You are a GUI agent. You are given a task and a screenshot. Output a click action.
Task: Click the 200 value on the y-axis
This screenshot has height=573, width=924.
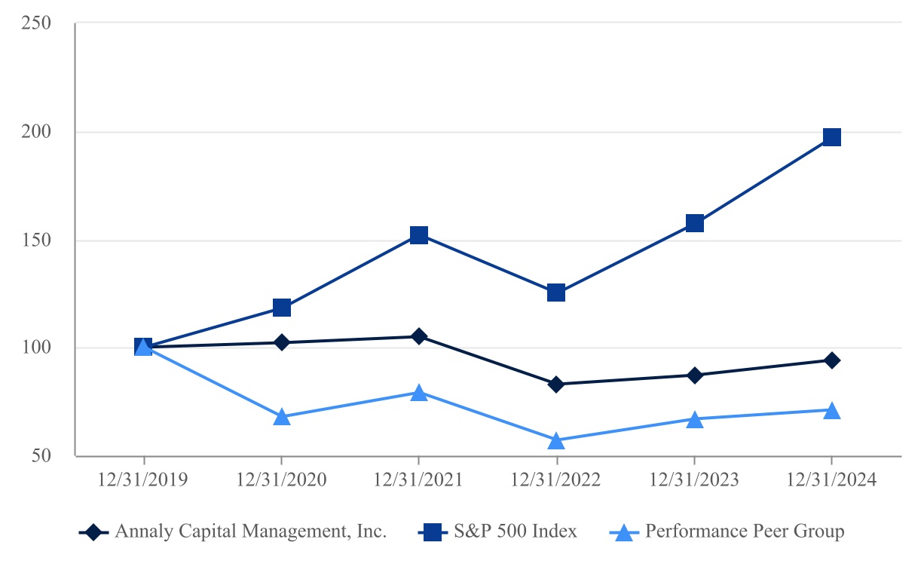tap(38, 133)
